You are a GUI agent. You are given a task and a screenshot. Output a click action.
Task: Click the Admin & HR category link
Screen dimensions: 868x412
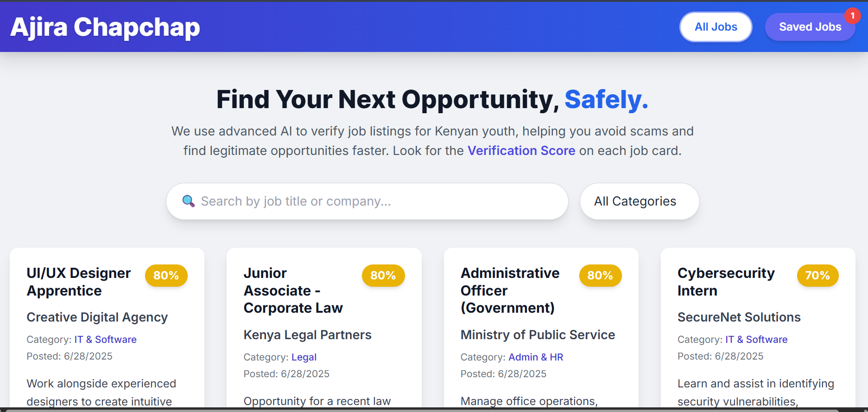pyautogui.click(x=536, y=357)
